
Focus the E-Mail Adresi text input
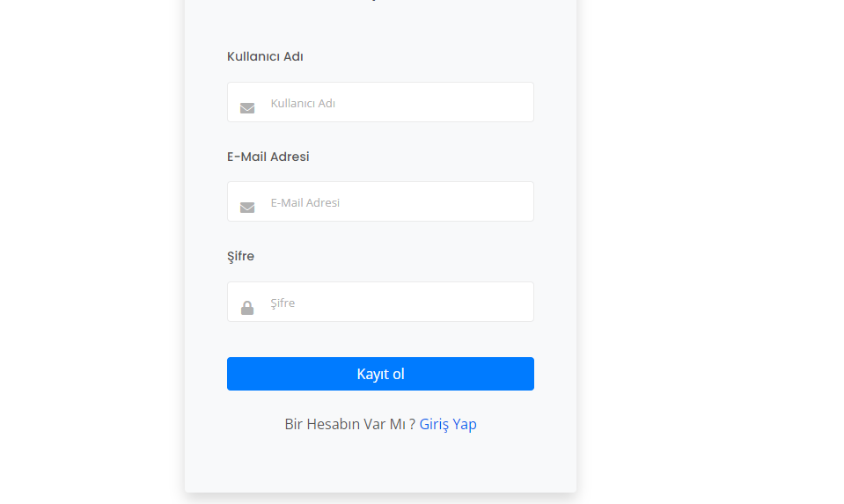pyautogui.click(x=380, y=201)
